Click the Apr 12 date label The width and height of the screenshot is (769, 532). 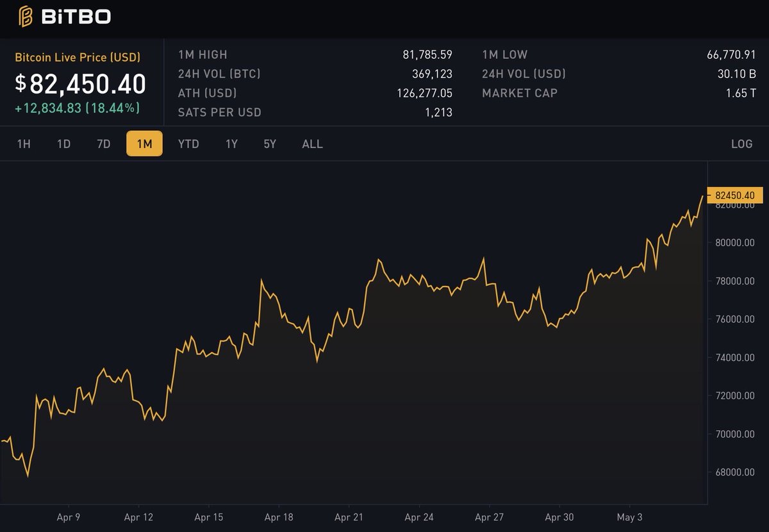[138, 517]
